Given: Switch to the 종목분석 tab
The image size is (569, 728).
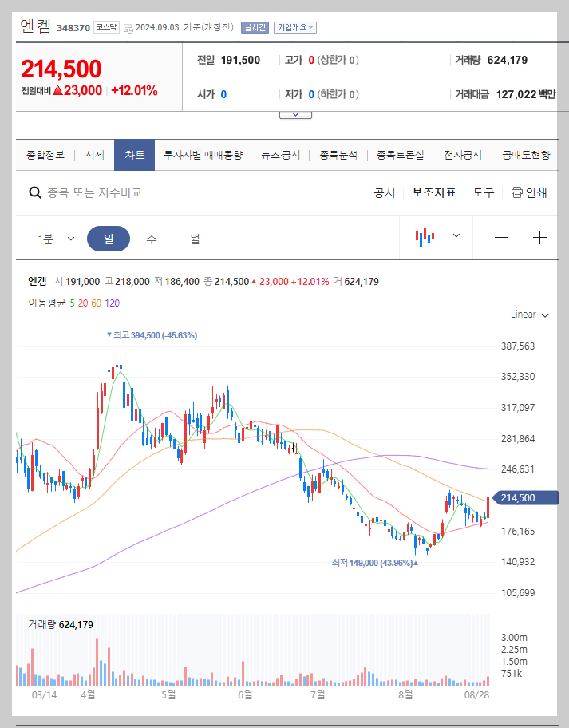Looking at the screenshot, I should pos(337,156).
